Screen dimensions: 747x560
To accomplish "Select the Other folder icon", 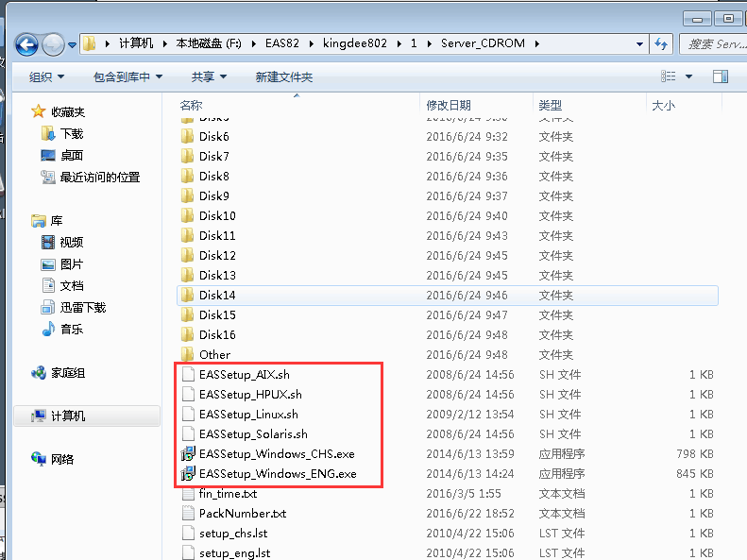I will point(188,355).
